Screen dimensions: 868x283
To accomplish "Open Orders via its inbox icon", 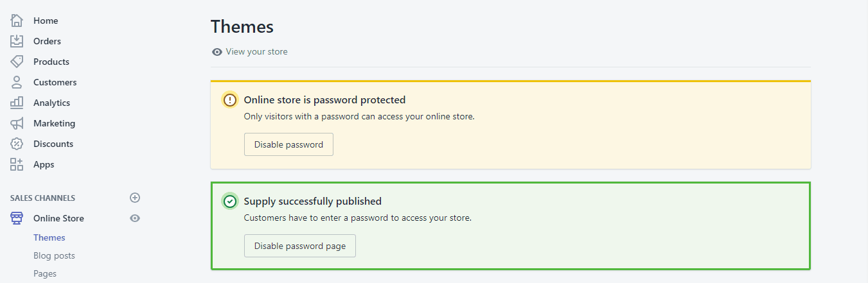I will point(17,41).
